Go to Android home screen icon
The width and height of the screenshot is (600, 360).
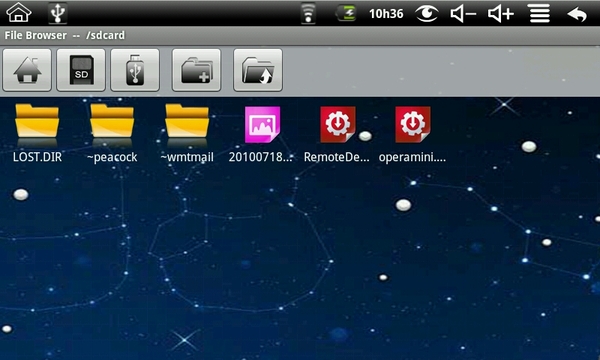[18, 13]
